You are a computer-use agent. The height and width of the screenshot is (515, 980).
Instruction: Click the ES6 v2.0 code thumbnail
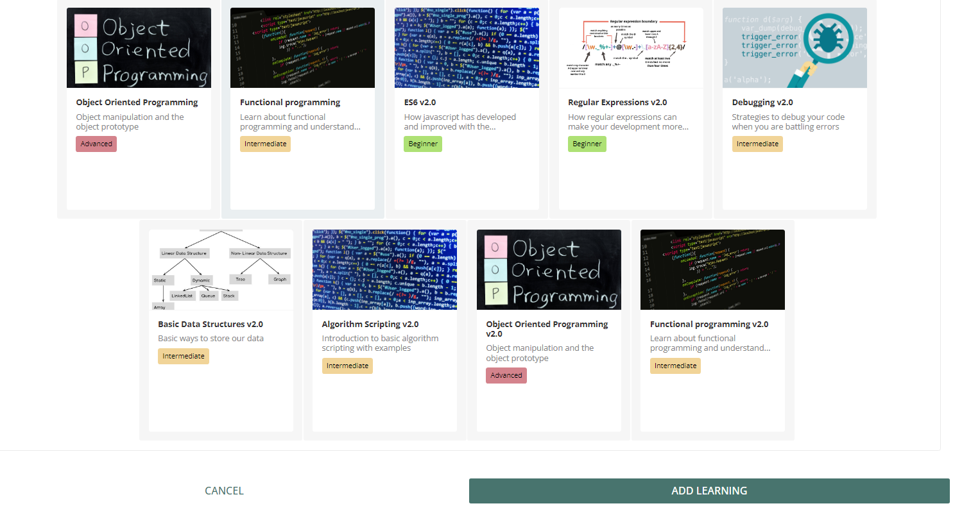467,48
